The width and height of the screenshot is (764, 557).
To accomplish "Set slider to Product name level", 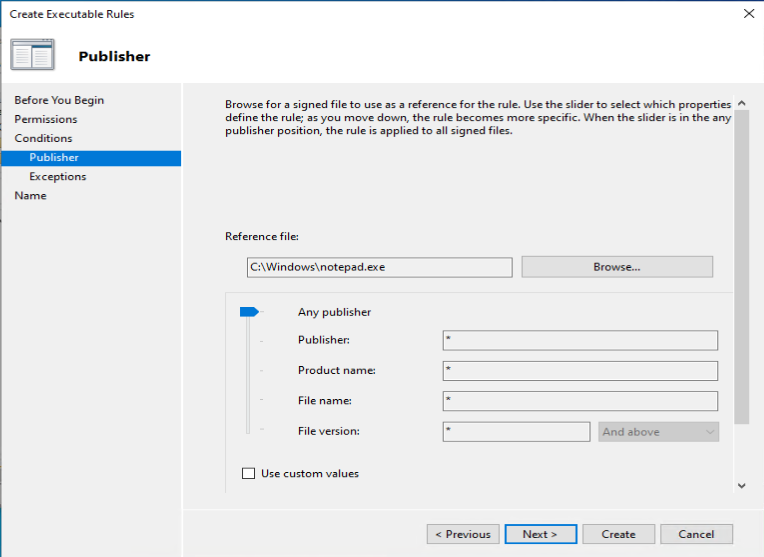I will tap(262, 370).
